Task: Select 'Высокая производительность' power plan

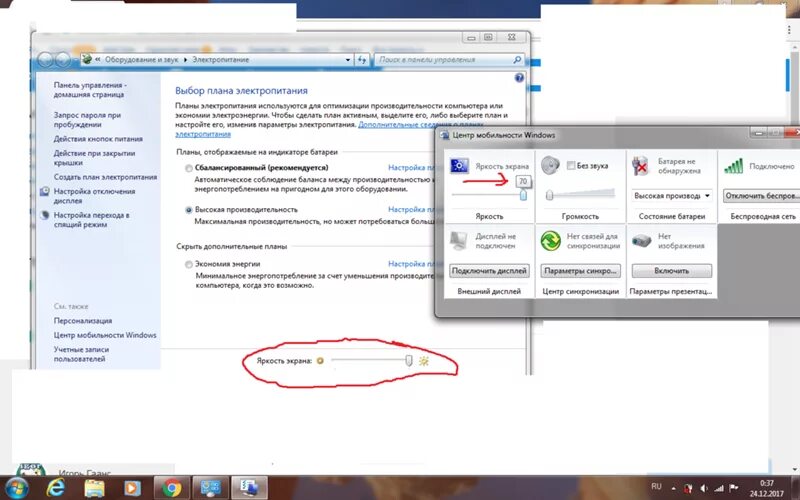Action: click(x=189, y=210)
